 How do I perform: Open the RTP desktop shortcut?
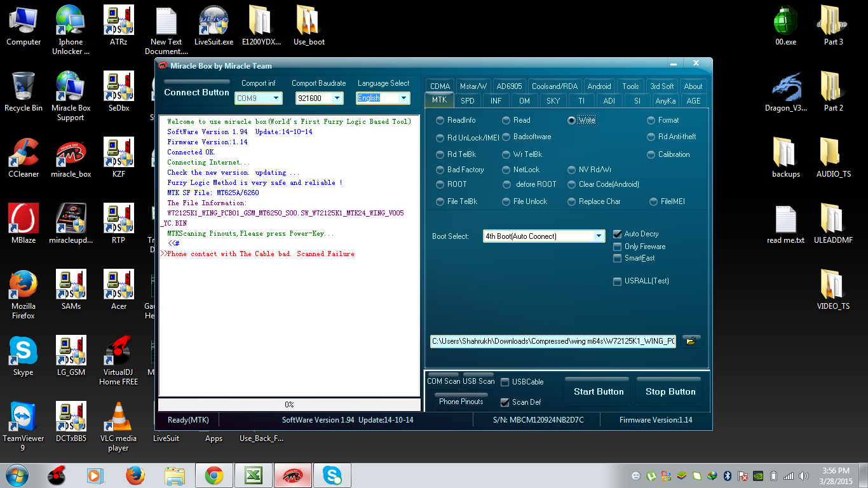tap(118, 224)
